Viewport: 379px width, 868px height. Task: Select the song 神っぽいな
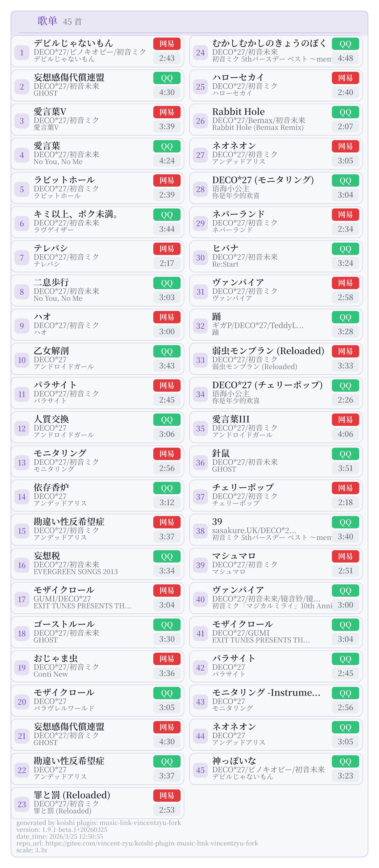(234, 761)
